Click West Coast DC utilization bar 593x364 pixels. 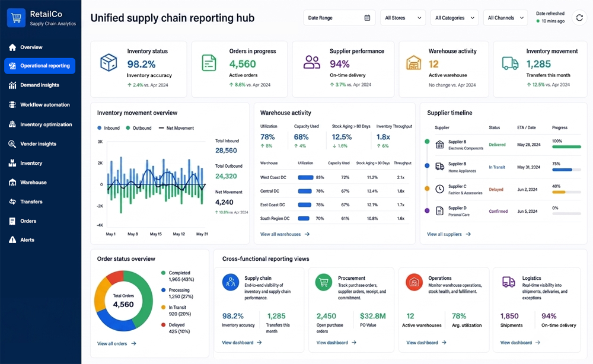click(305, 177)
